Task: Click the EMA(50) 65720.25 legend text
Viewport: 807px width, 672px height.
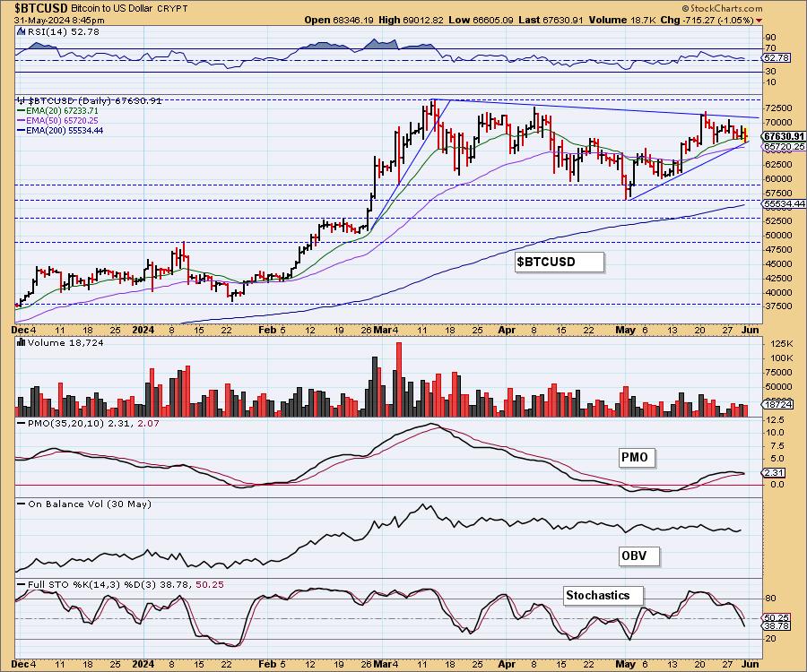Action: [x=62, y=120]
